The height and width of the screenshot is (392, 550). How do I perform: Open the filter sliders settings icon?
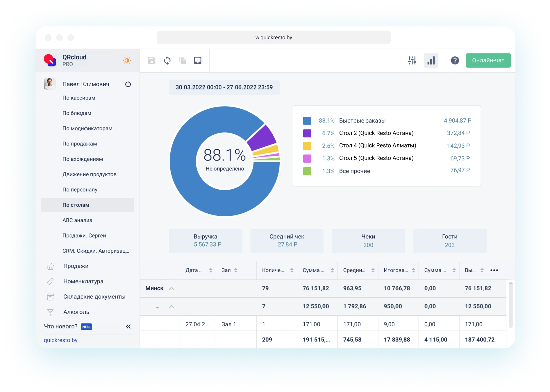click(412, 60)
